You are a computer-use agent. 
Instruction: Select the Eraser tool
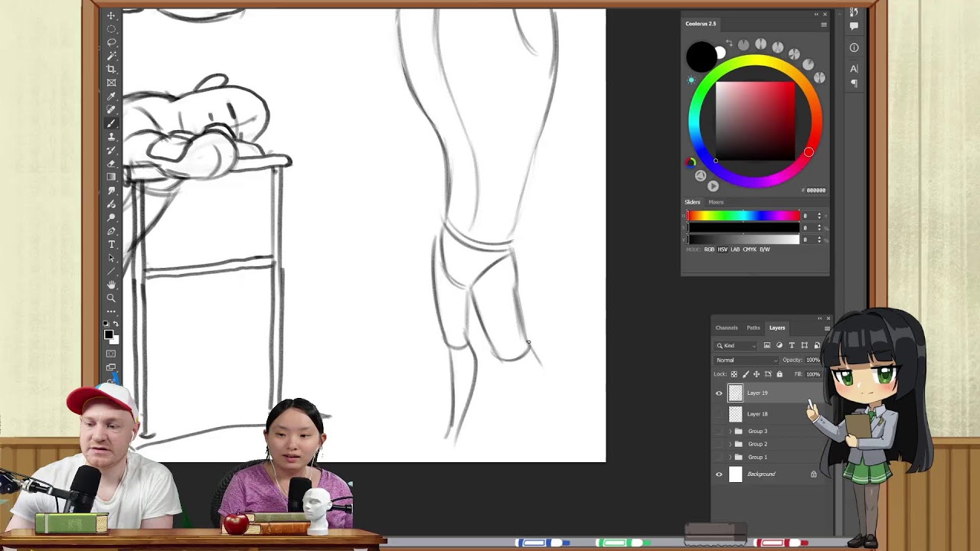point(111,164)
